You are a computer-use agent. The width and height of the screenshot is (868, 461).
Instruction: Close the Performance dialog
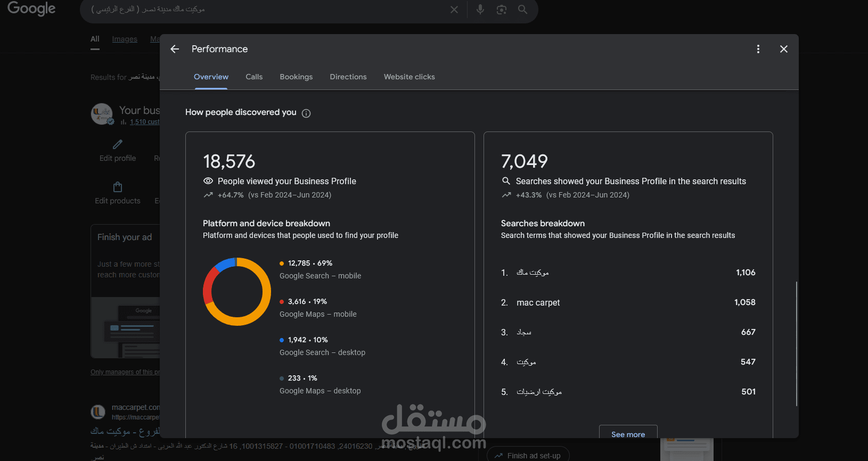pos(784,49)
